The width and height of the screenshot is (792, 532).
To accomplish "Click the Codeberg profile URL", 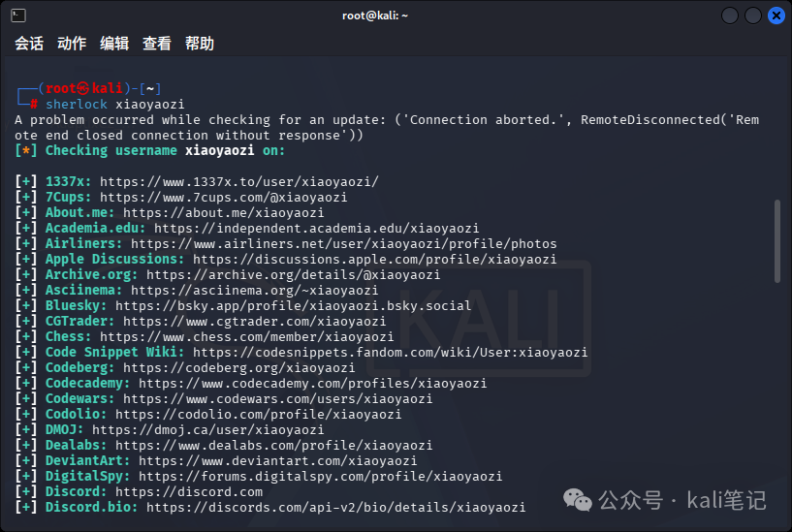I will tap(238, 367).
